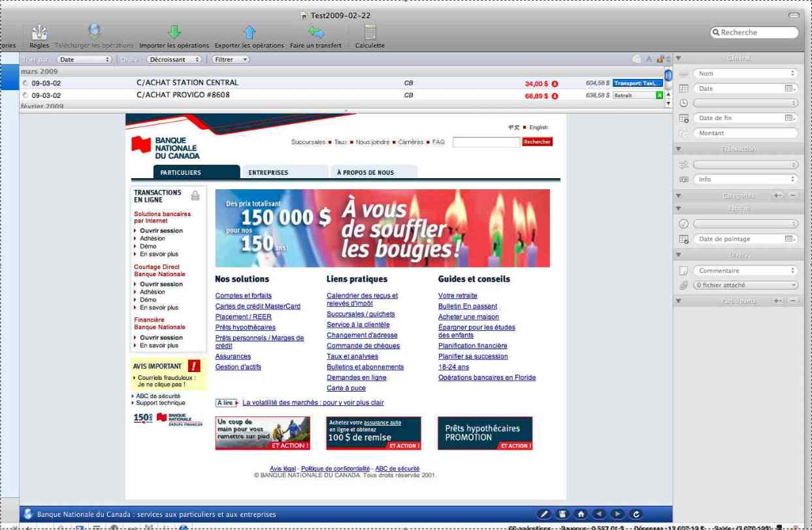Image resolution: width=812 pixels, height=530 pixels.
Task: Click the calendar icon in Date de fin field
Action: tap(789, 118)
